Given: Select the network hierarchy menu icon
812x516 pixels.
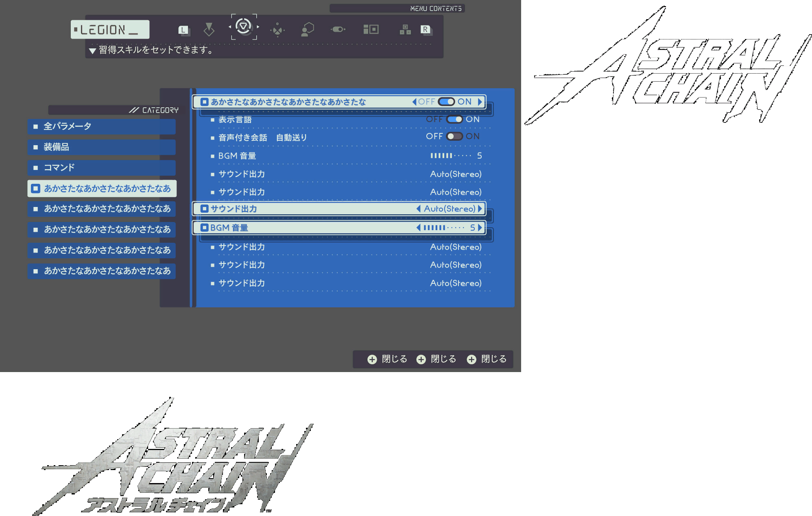Looking at the screenshot, I should (x=405, y=29).
